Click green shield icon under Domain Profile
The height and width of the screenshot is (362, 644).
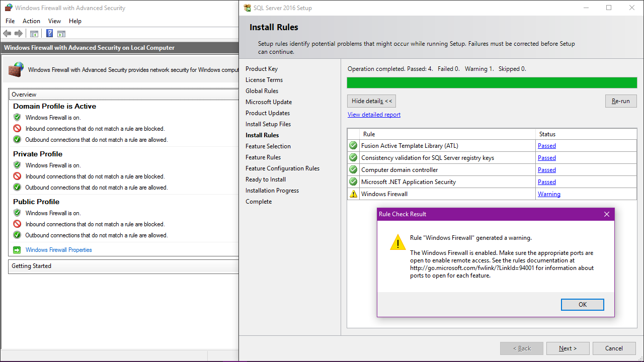tap(17, 117)
